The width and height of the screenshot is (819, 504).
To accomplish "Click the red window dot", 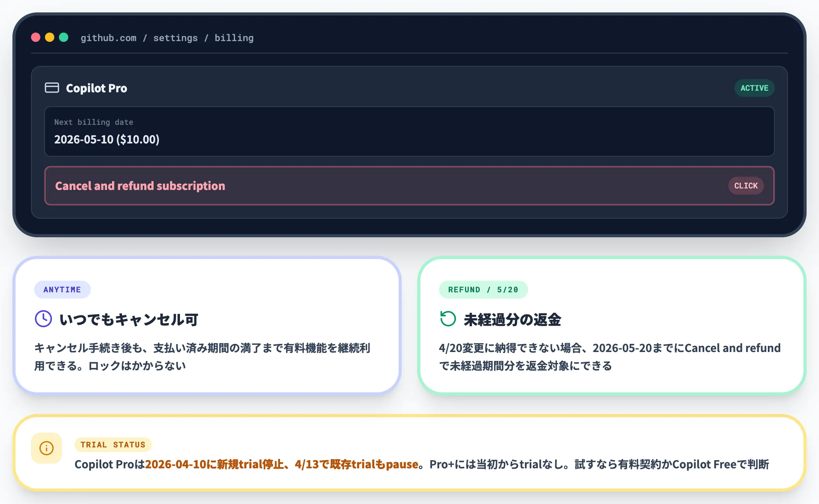I will coord(36,38).
